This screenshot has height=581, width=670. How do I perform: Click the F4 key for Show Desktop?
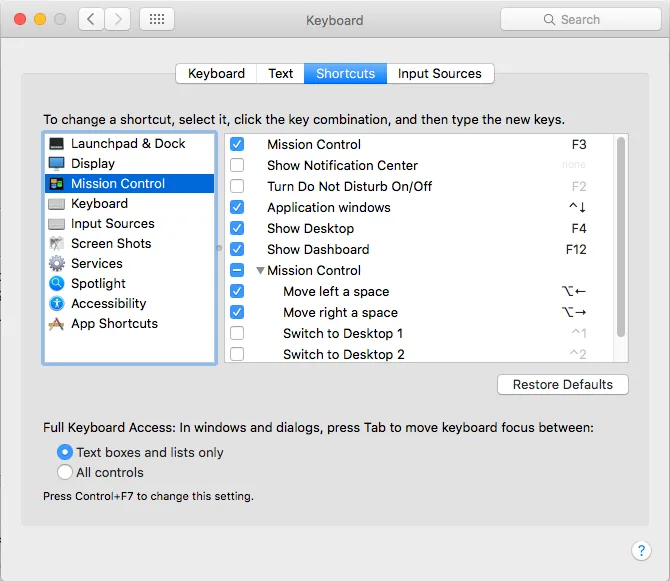pos(579,228)
